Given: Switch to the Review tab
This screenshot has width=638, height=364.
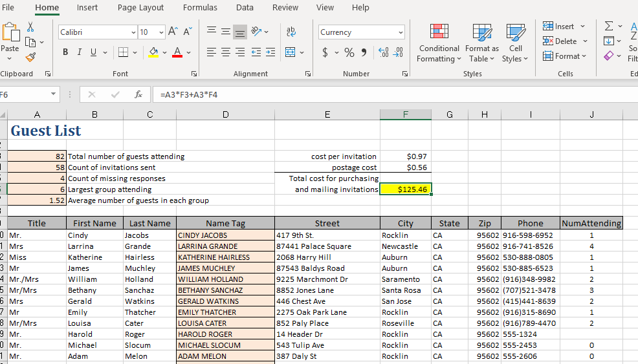Looking at the screenshot, I should (285, 7).
